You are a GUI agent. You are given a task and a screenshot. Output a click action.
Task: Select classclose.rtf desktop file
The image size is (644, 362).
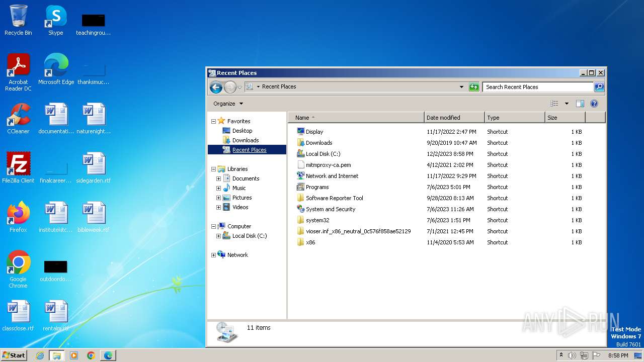pyautogui.click(x=18, y=316)
